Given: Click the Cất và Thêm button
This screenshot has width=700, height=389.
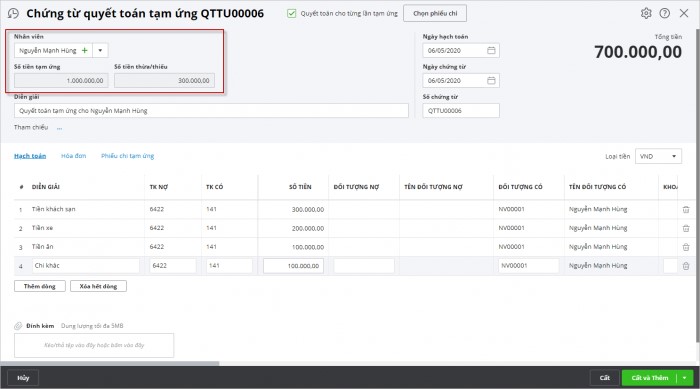Looking at the screenshot, I should pos(650,378).
